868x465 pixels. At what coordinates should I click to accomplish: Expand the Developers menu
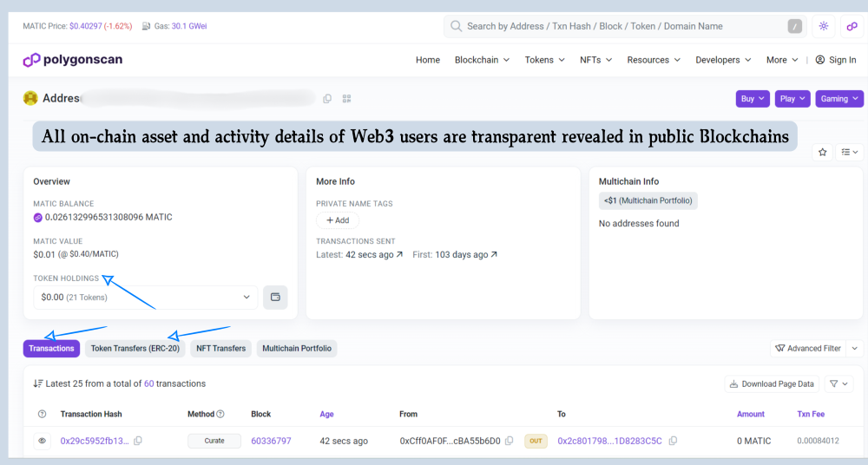pos(724,60)
